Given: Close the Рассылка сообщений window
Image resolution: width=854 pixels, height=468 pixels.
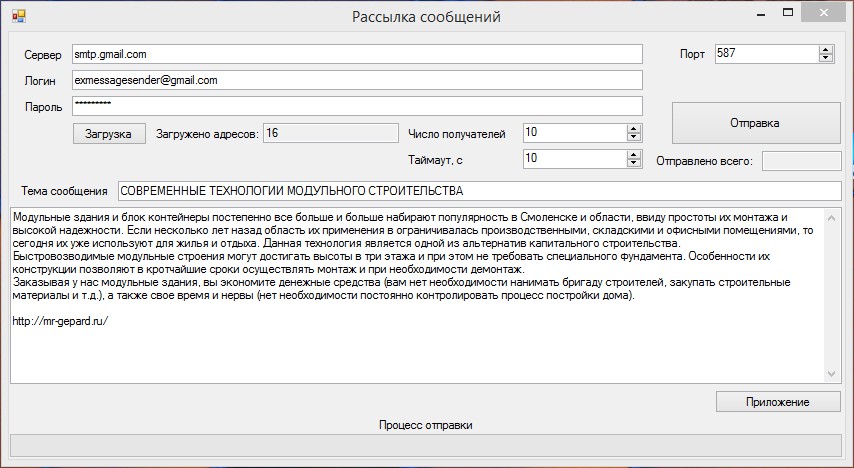Looking at the screenshot, I should 824,13.
